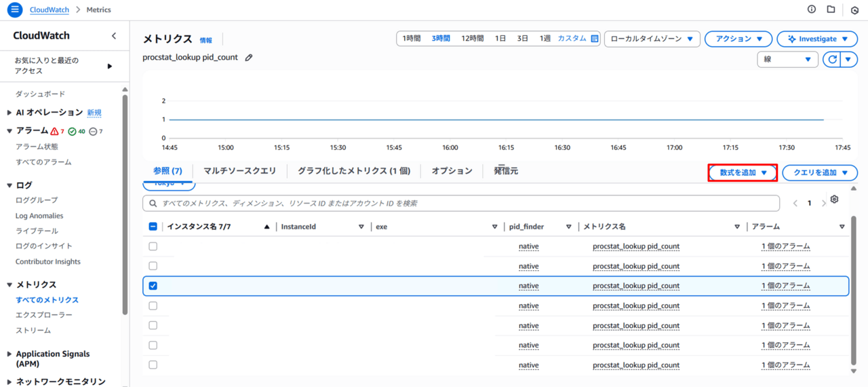Open exe column filter arrow
This screenshot has height=387, width=868.
click(495, 227)
